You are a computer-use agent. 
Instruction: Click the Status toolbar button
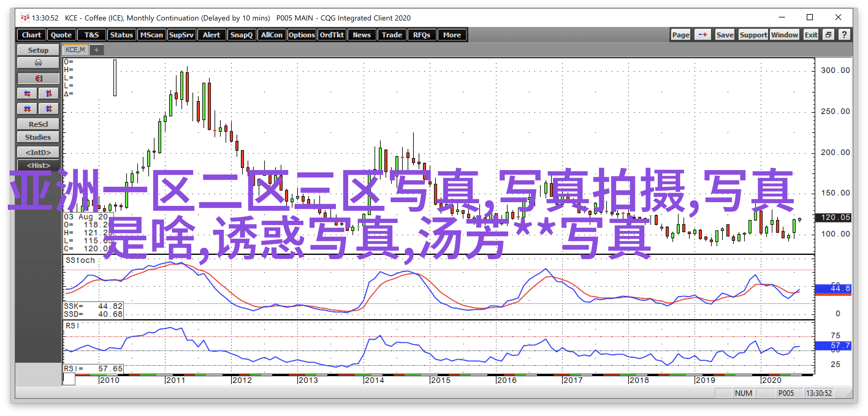point(121,35)
